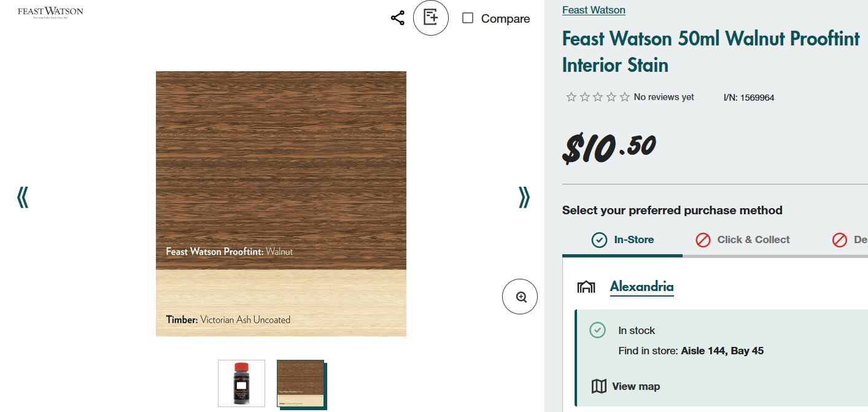868x412 pixels.
Task: Go to previous product image
Action: [23, 197]
